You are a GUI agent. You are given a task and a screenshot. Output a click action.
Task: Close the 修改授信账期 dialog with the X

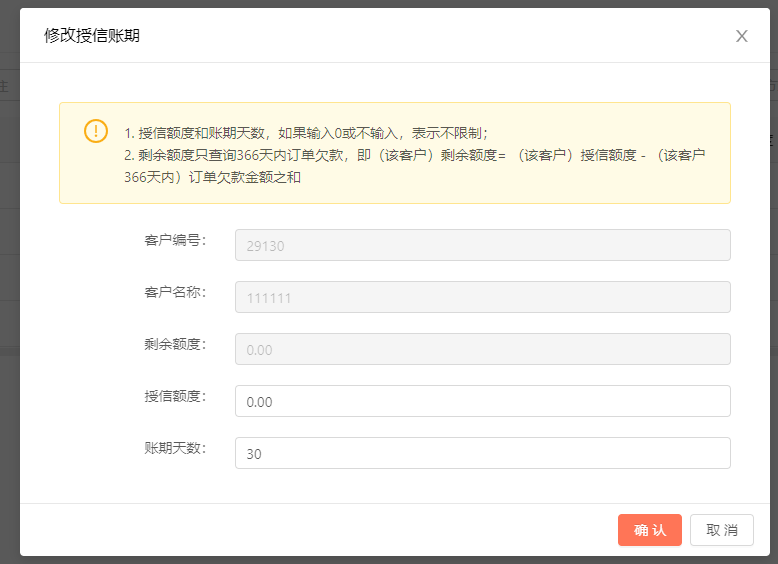pos(741,36)
